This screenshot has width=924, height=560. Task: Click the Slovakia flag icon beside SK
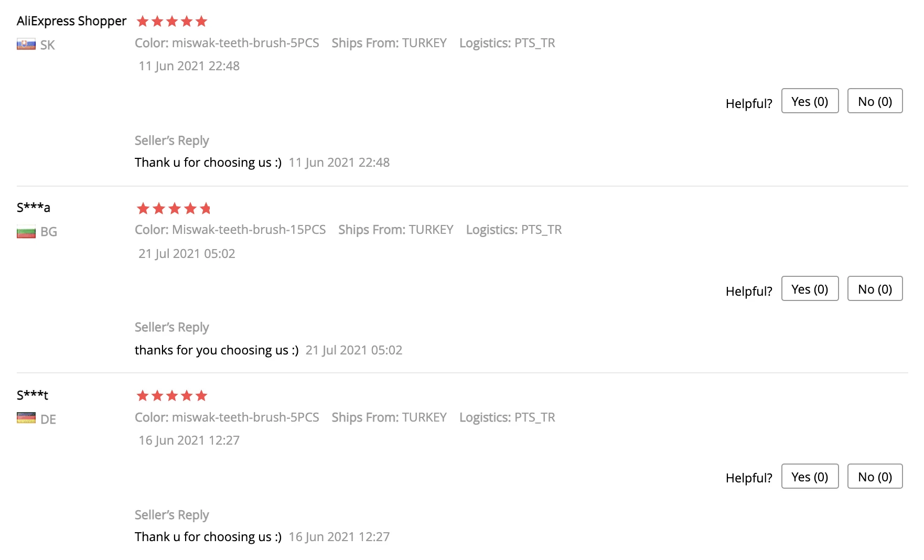coord(26,45)
